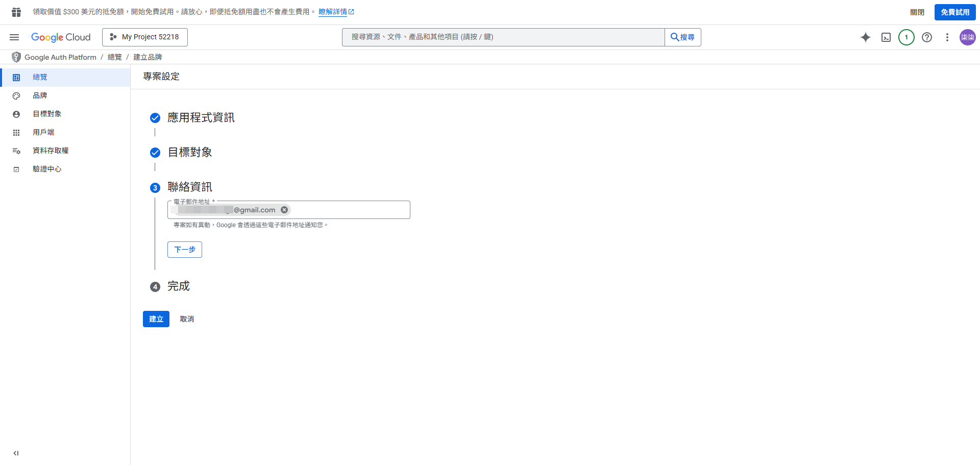Open the Gemini AI assistant icon
The height and width of the screenshot is (465, 980).
pos(866,37)
